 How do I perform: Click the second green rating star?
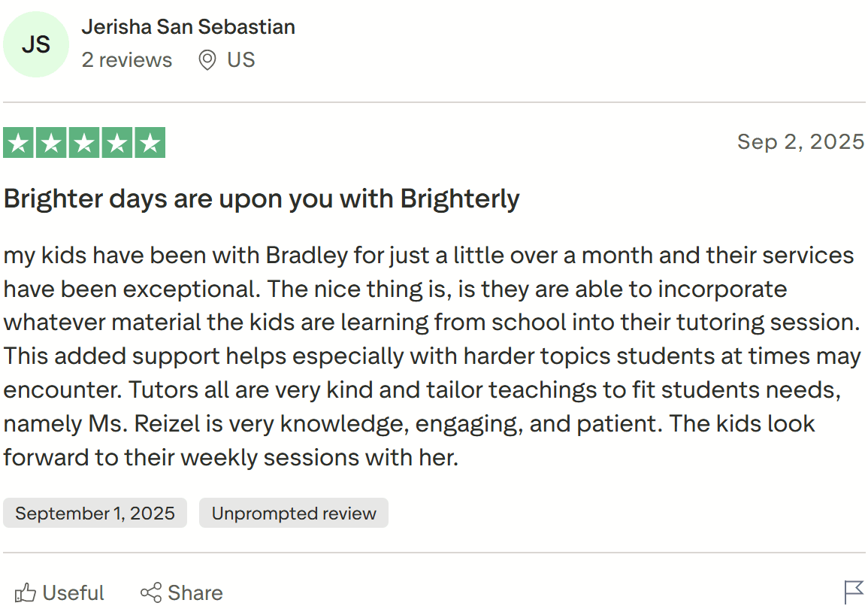(51, 143)
